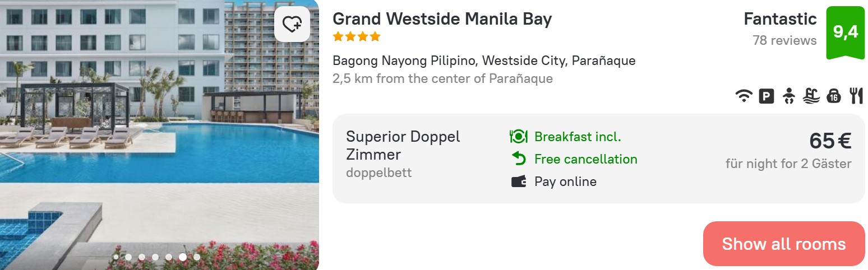Add hotel to favorites with heart button
868x270 pixels.
[292, 24]
